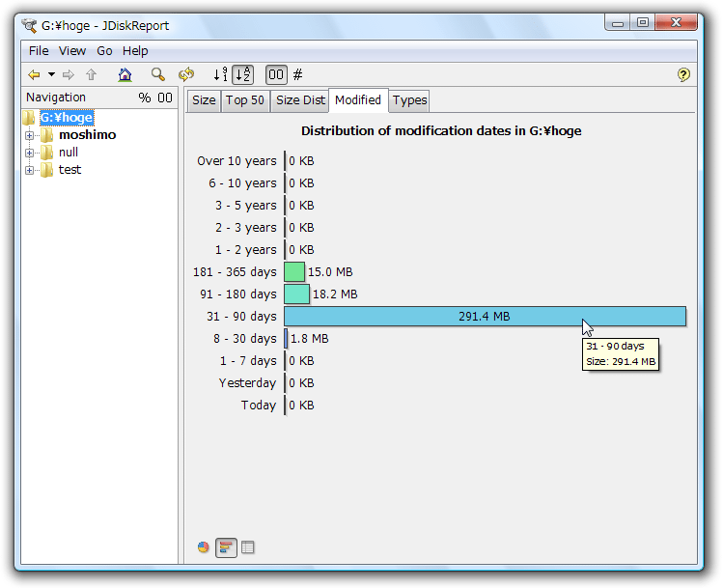The width and height of the screenshot is (723, 588).
Task: Expand the test folder node
Action: pos(30,170)
